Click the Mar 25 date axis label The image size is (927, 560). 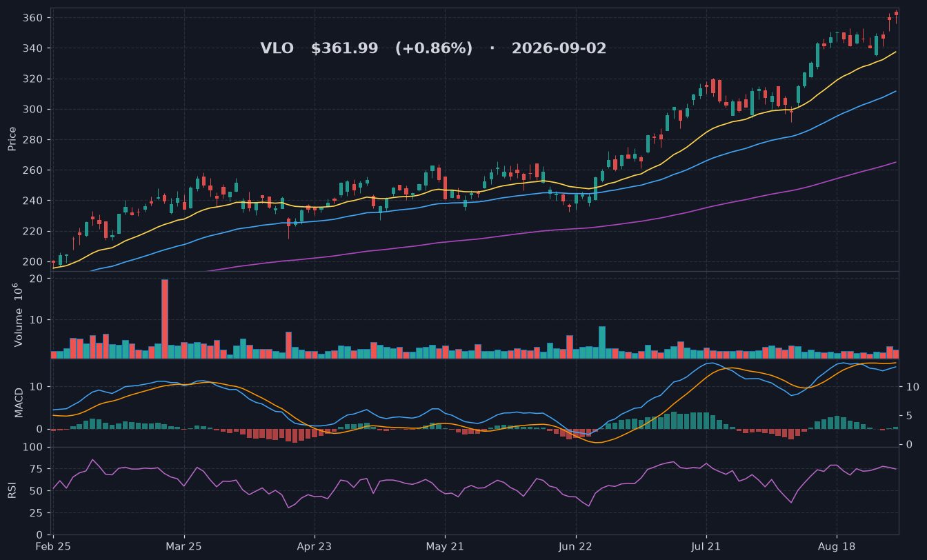click(x=184, y=546)
